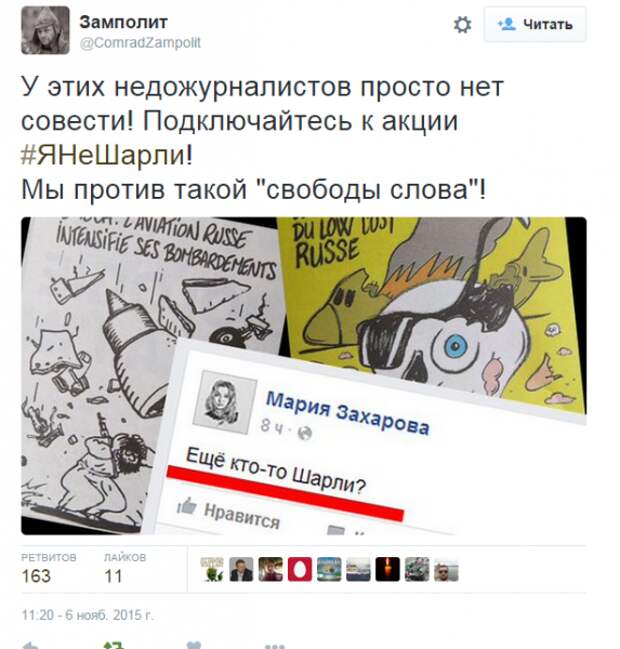Click the like heart icon below tweet
The height and width of the screenshot is (649, 620).
click(x=195, y=645)
